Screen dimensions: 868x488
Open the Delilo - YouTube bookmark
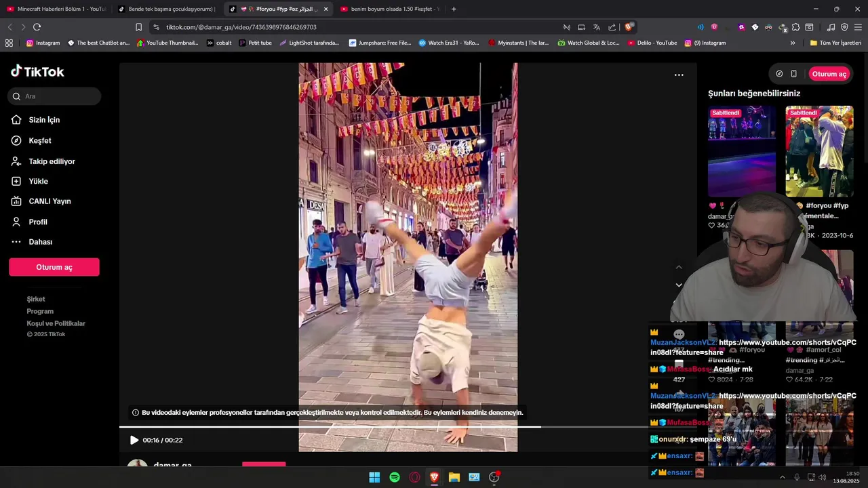point(652,43)
